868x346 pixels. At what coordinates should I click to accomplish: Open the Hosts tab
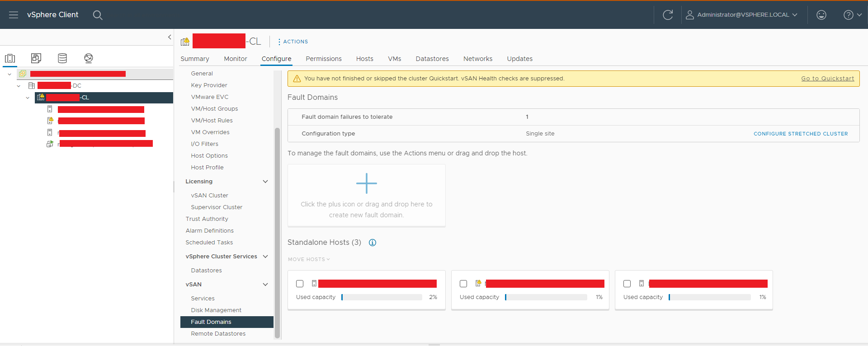pyautogui.click(x=365, y=59)
